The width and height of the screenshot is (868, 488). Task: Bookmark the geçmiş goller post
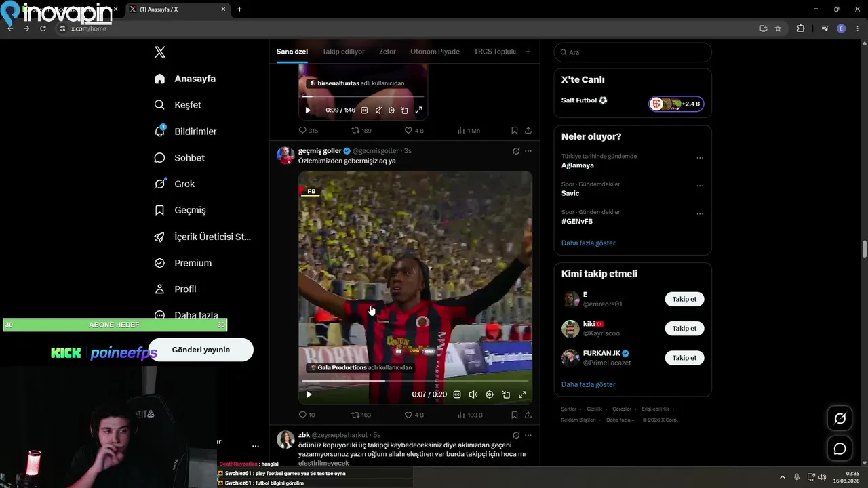click(x=515, y=415)
